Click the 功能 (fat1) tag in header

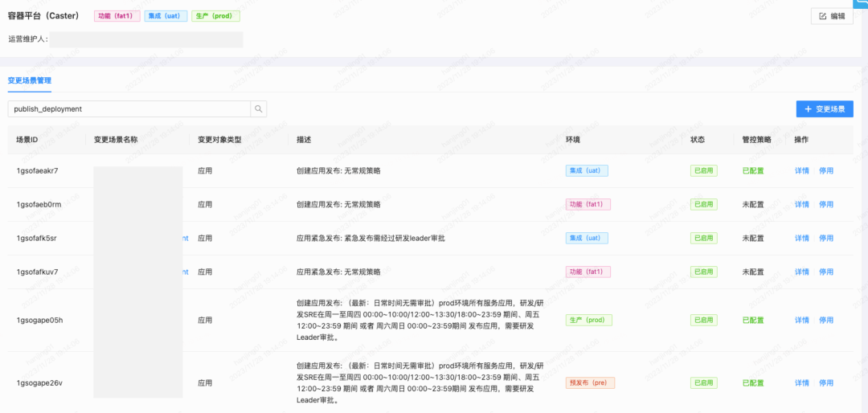pos(117,16)
